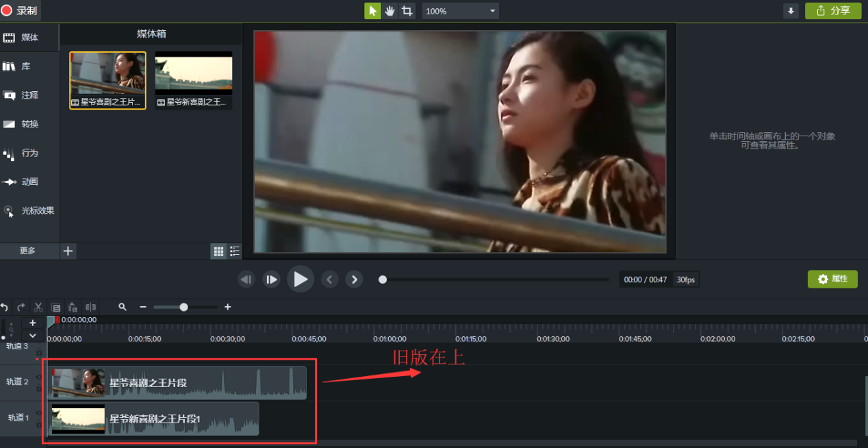
Task: Click the 0:01:00;00 mark on timeline ruler
Action: (390, 339)
